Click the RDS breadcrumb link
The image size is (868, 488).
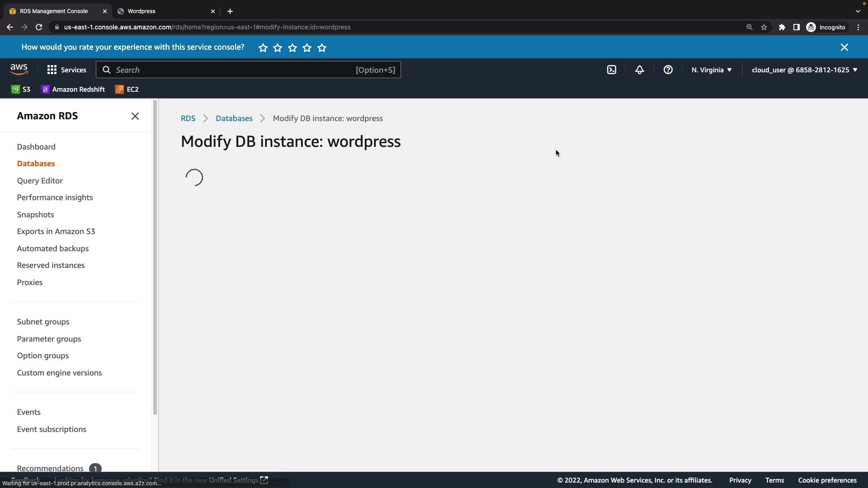[x=188, y=118]
